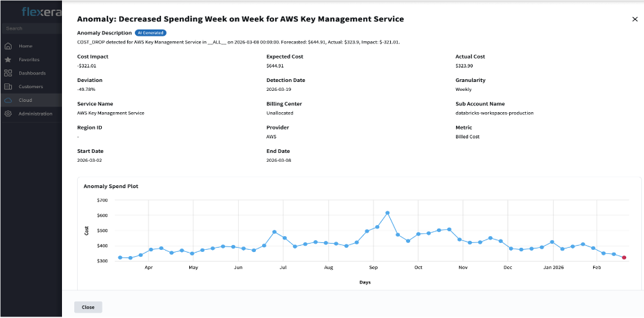Image resolution: width=644 pixels, height=318 pixels.
Task: Click the Expected Cost value $644.91
Action: (x=275, y=66)
